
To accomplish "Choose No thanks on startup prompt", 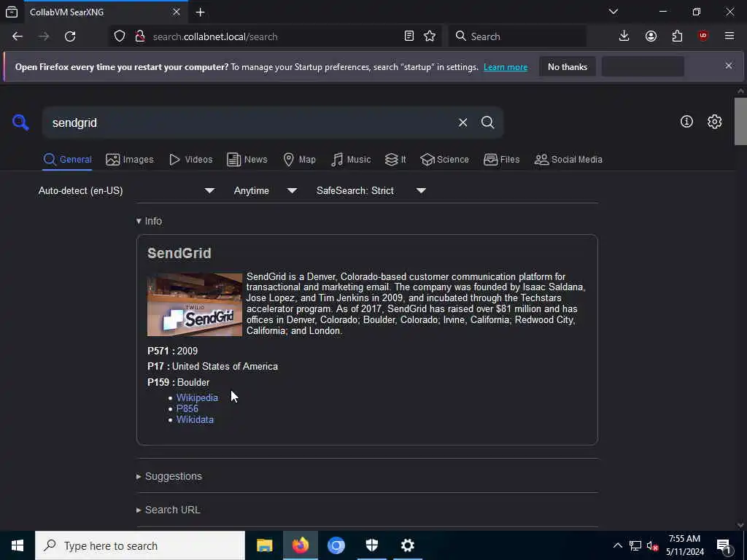I will point(568,66).
